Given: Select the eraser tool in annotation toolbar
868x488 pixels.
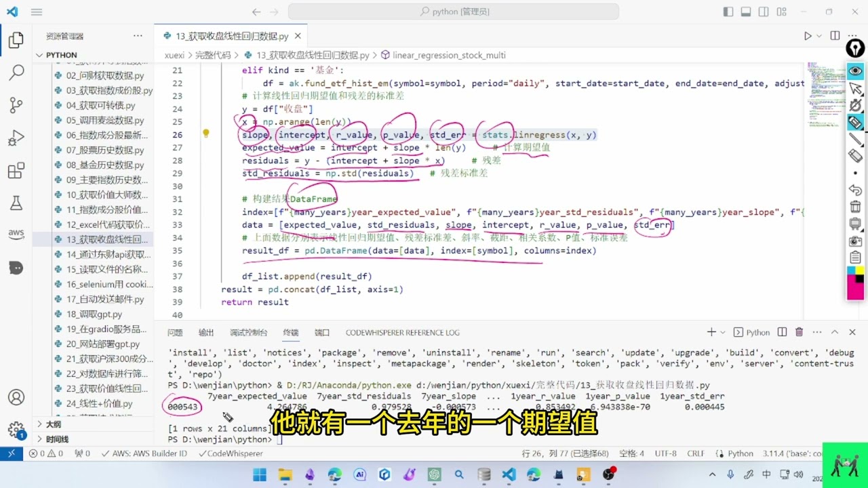Looking at the screenshot, I should (x=856, y=156).
